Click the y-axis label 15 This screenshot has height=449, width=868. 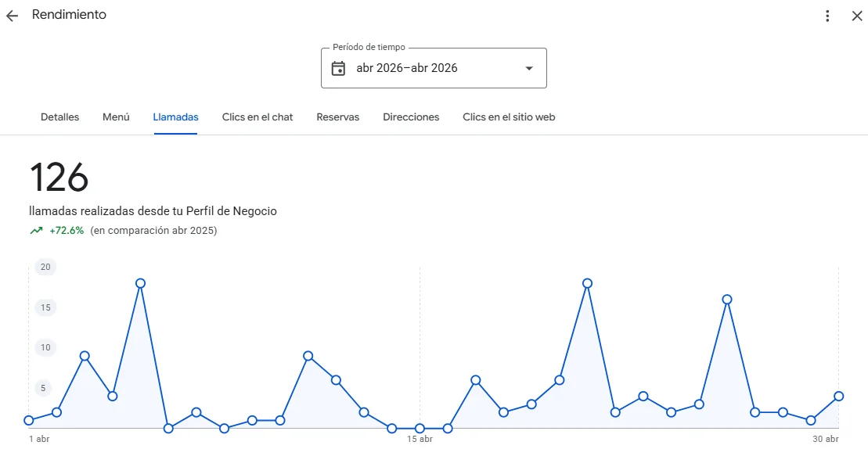click(45, 307)
